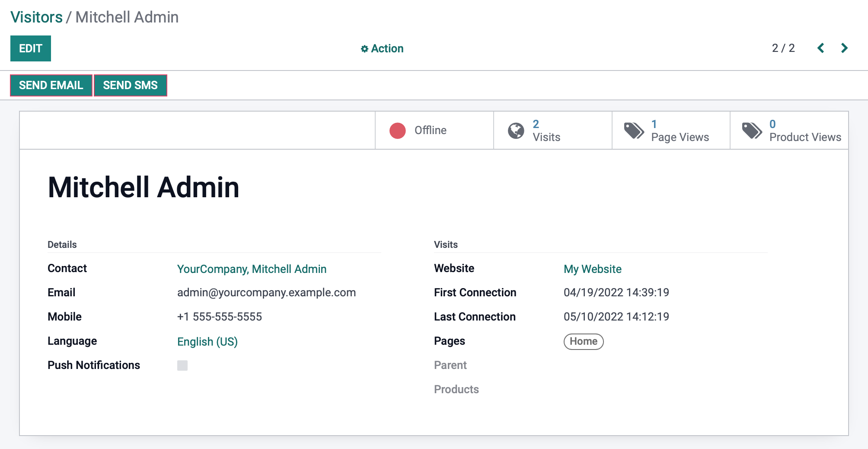Open the 1 Page Views stat button
The width and height of the screenshot is (868, 449).
tap(671, 131)
